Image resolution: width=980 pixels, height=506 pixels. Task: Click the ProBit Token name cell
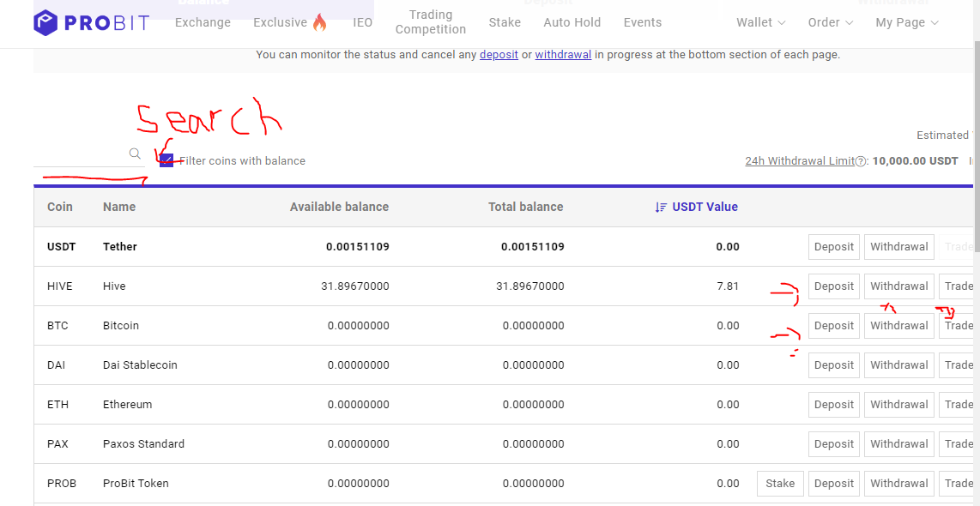click(136, 483)
